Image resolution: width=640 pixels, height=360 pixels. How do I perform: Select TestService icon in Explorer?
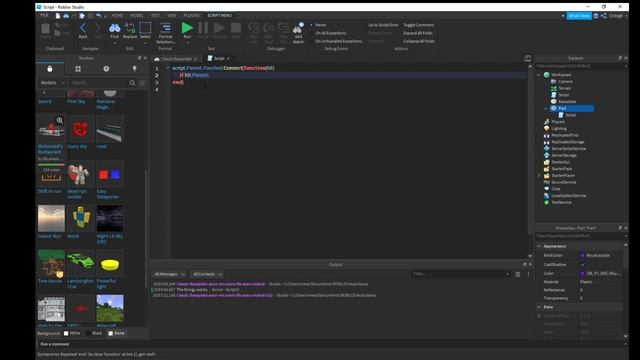click(x=547, y=202)
